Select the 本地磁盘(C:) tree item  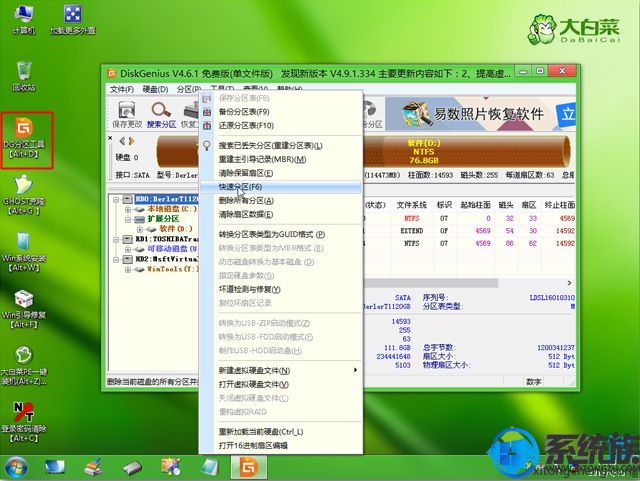[x=171, y=209]
